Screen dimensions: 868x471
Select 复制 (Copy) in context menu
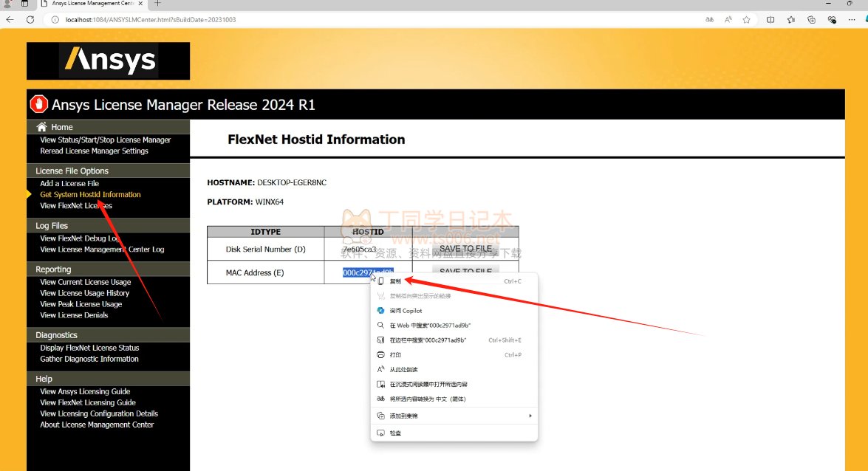pyautogui.click(x=395, y=281)
